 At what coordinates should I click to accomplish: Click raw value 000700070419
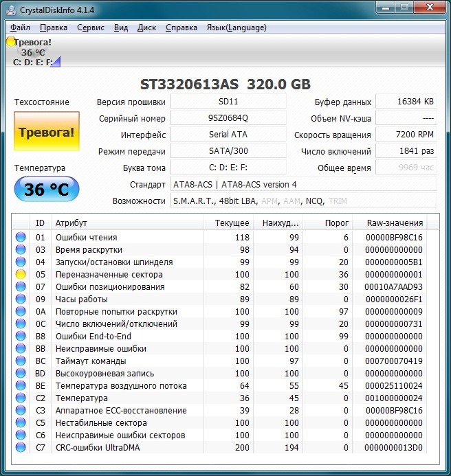(x=393, y=361)
